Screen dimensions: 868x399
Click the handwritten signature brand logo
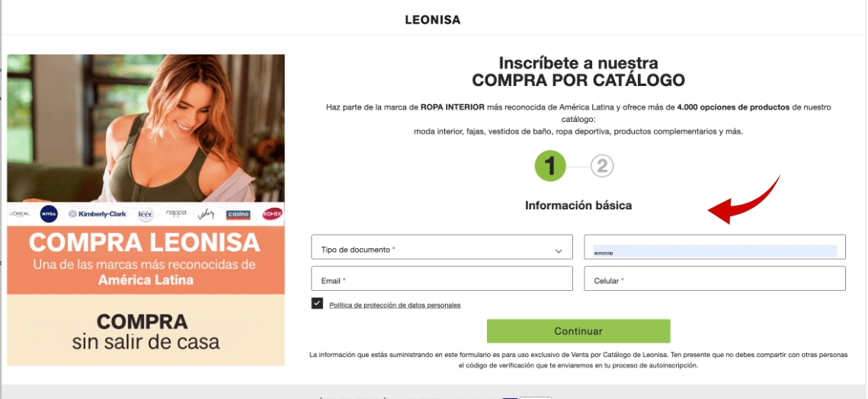[205, 214]
